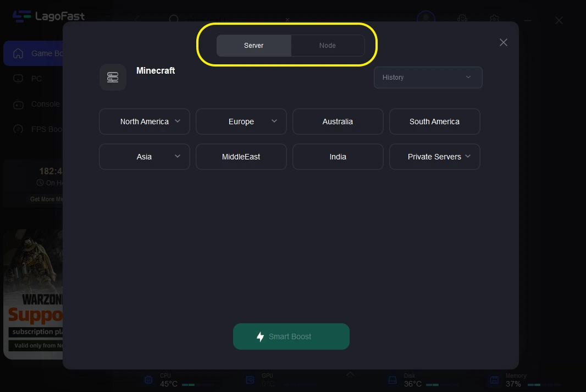Click the Console gamepad sidebar icon
Image resolution: width=586 pixels, height=392 pixels.
click(18, 104)
